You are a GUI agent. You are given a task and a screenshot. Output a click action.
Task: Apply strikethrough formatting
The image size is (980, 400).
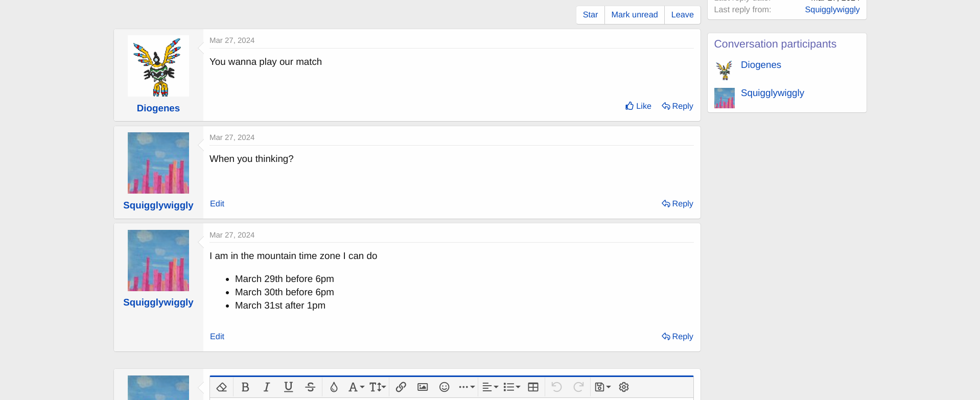(310, 387)
